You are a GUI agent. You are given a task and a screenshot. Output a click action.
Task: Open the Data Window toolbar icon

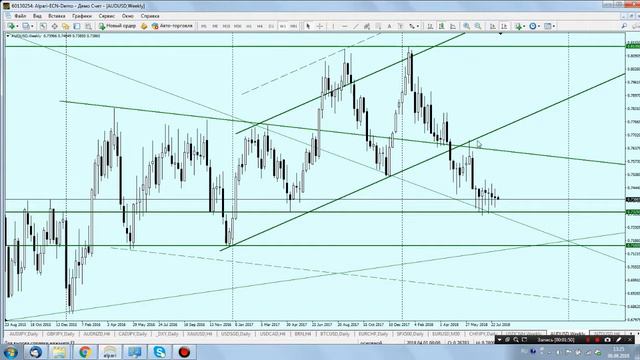tap(54, 26)
